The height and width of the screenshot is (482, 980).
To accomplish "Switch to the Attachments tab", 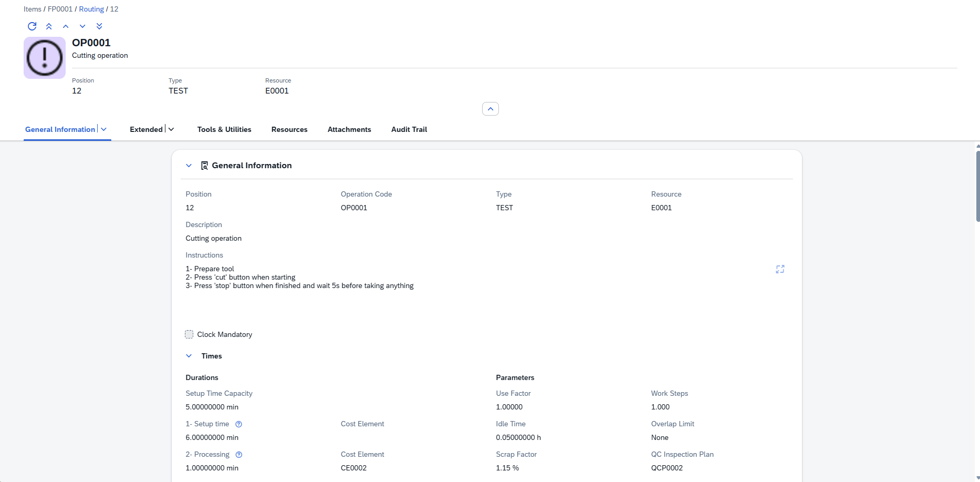I will pyautogui.click(x=349, y=129).
